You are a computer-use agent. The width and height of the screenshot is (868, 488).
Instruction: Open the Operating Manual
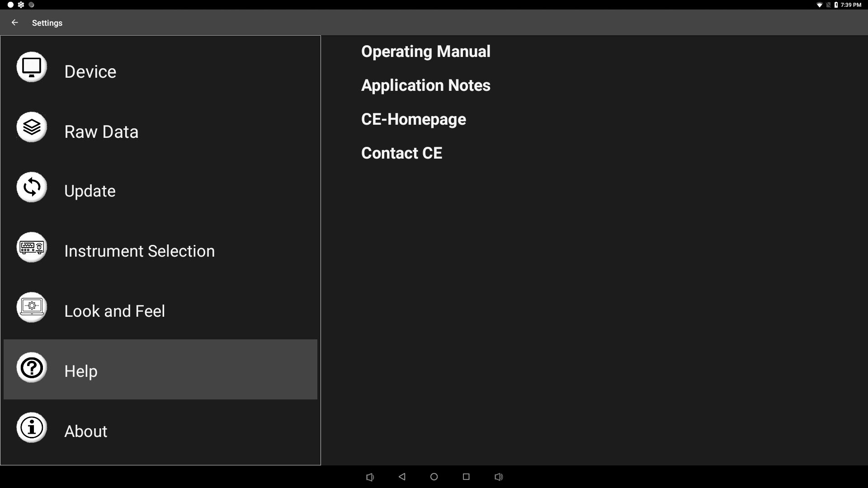tap(425, 52)
